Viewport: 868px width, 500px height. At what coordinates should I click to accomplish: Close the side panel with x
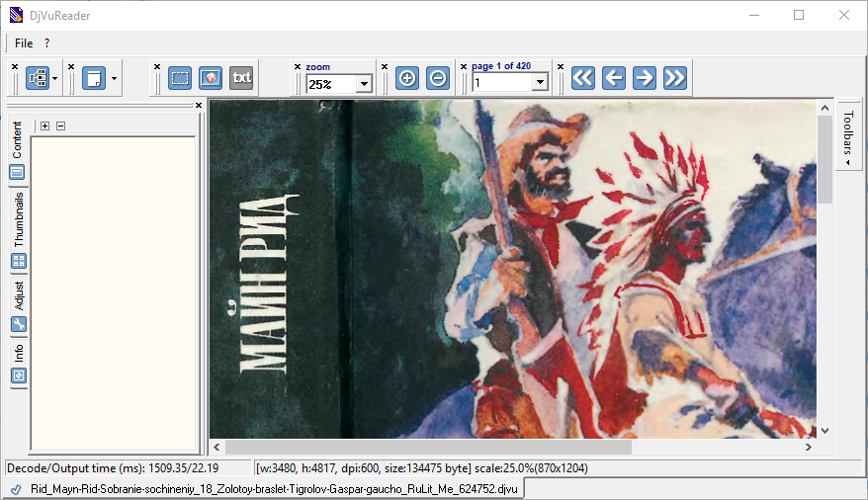199,105
